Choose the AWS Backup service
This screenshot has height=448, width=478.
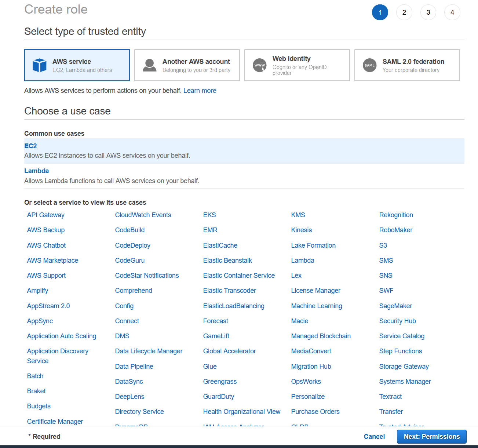(46, 230)
